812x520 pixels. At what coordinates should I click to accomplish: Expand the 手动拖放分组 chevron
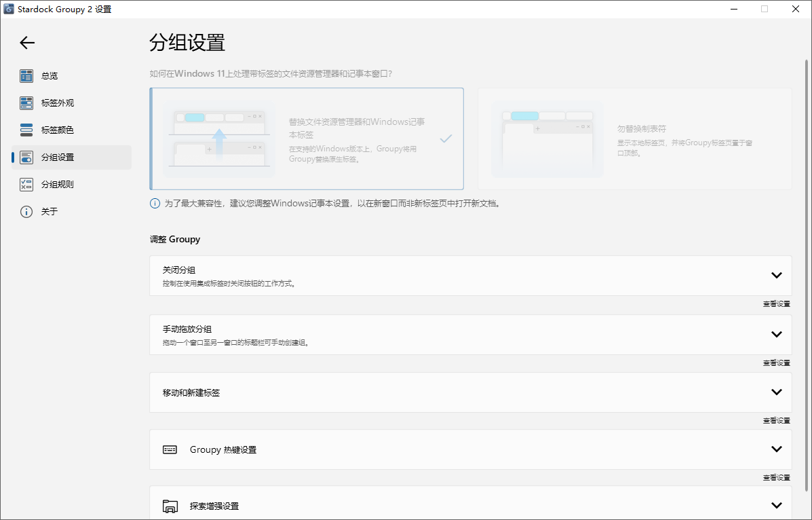pyautogui.click(x=776, y=335)
